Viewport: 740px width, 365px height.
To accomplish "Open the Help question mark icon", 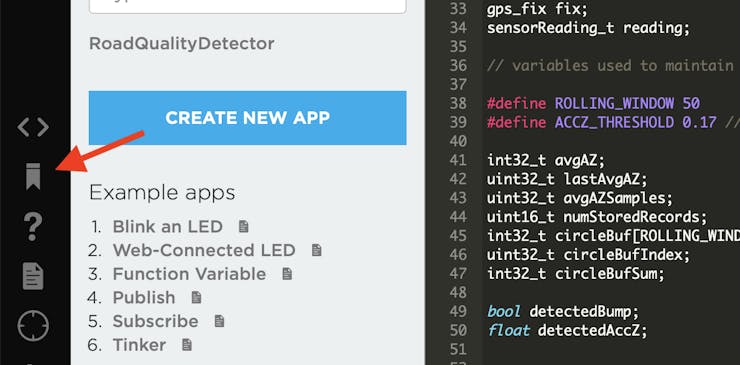I will [33, 227].
